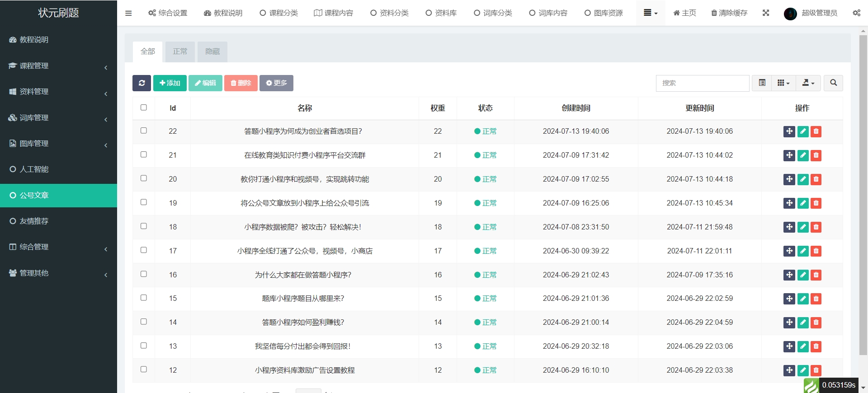
Task: Select checkbox for row Id 19
Action: pos(144,202)
